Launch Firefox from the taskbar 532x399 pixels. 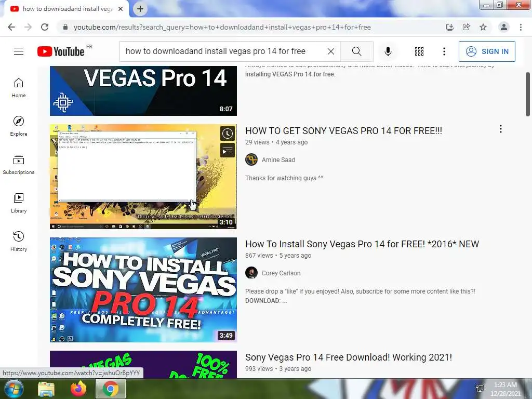coord(78,389)
